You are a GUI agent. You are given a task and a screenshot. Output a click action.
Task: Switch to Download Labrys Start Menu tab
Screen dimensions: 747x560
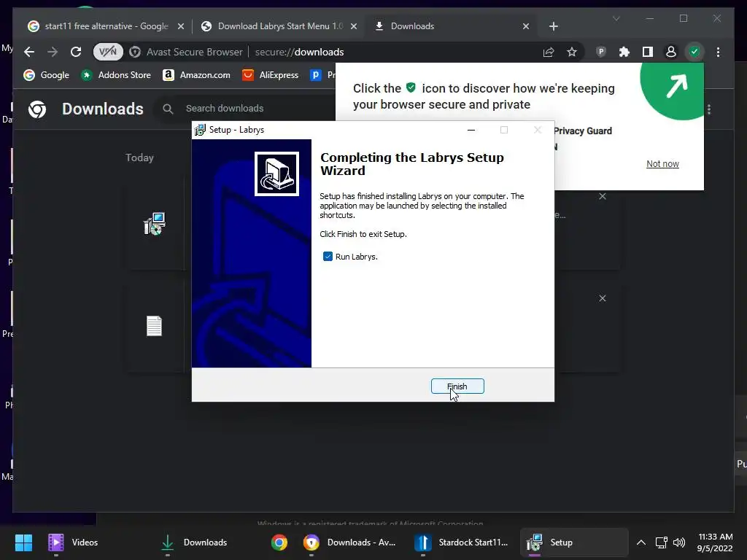click(280, 26)
